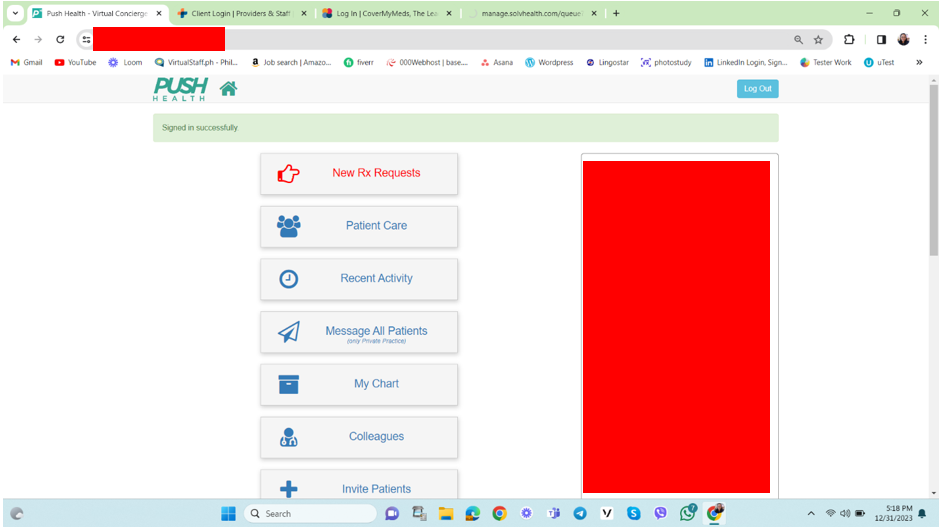Open Windows Start menu
The height and width of the screenshot is (527, 940).
(228, 514)
